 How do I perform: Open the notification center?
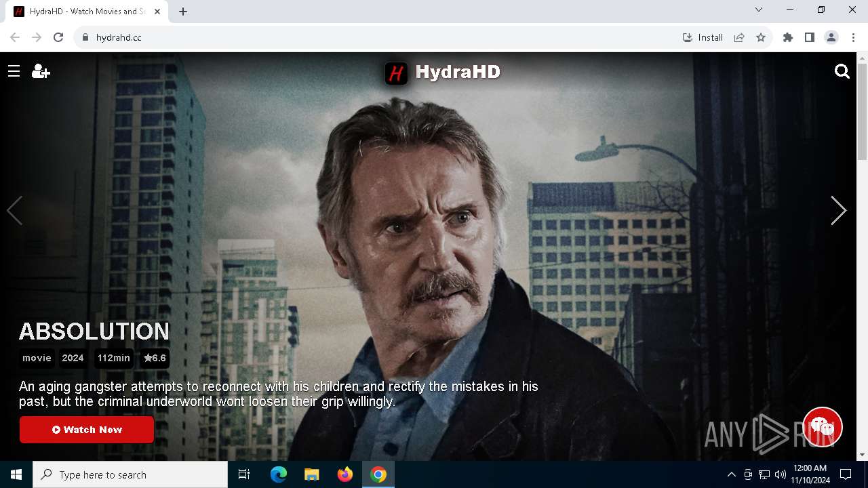pos(846,474)
